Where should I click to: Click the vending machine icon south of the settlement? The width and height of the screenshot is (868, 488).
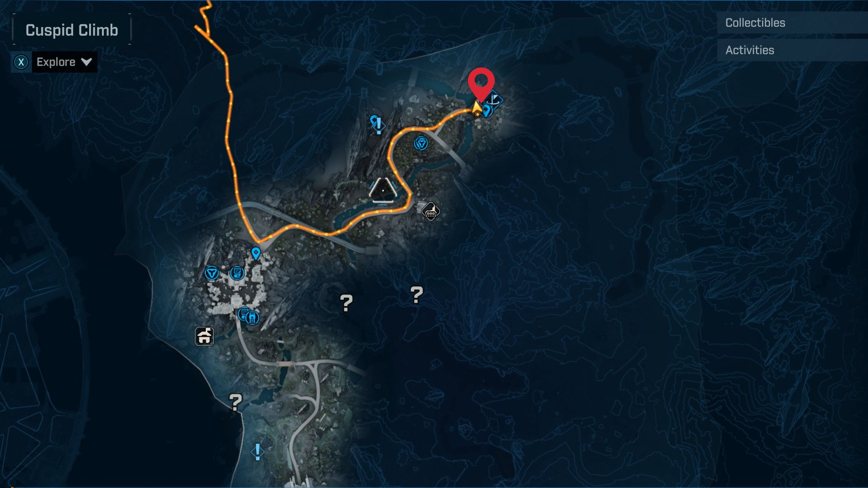point(252,318)
